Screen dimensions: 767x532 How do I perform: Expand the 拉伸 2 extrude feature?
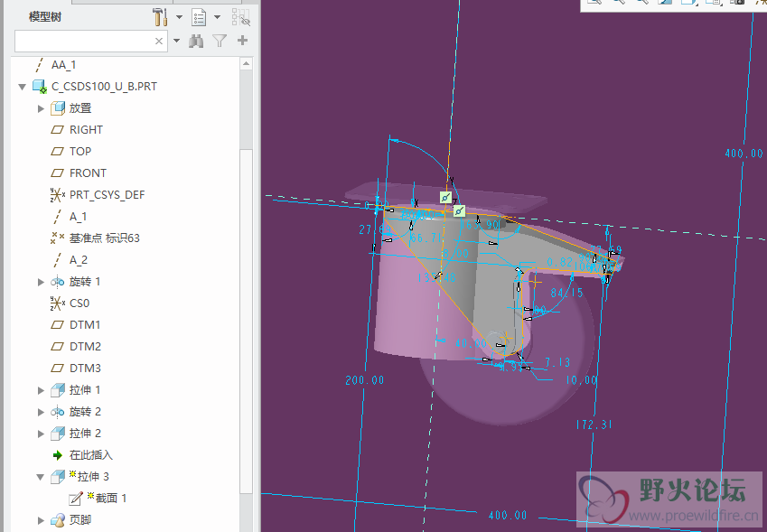(41, 434)
